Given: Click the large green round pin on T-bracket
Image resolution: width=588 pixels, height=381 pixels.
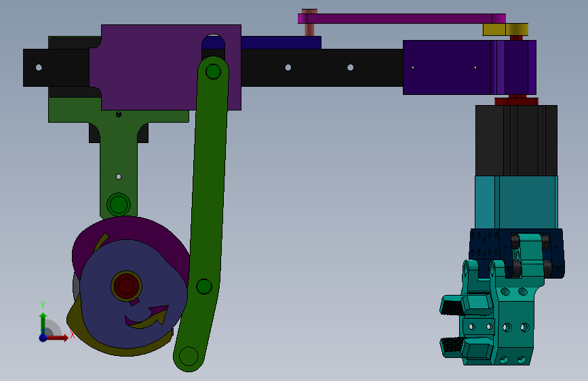Looking at the screenshot, I should coord(119,205).
